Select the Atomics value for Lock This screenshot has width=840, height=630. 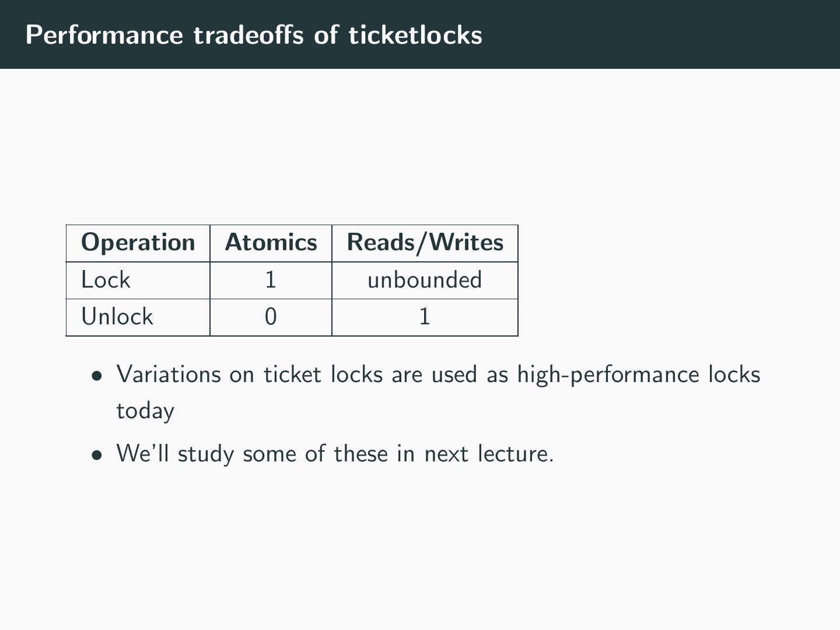(271, 280)
